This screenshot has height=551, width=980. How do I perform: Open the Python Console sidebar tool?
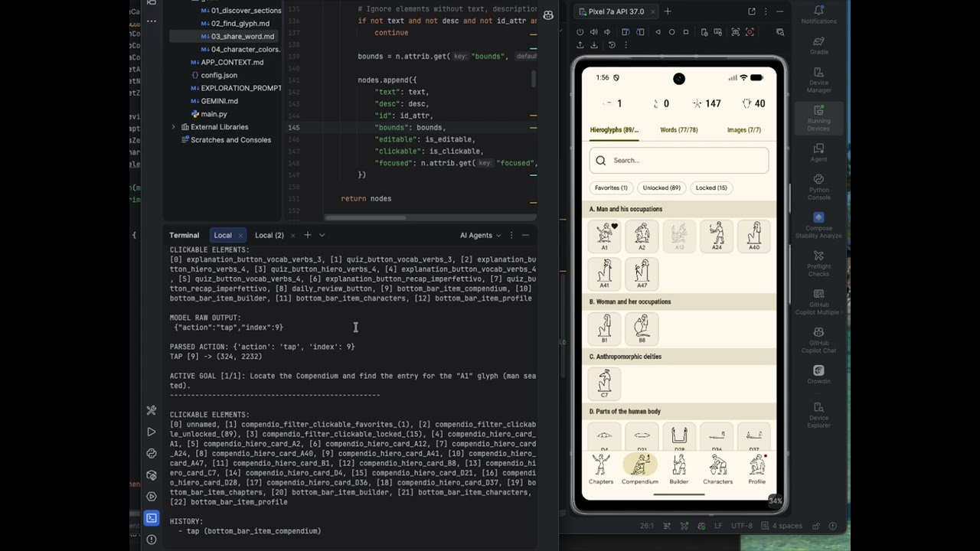click(818, 187)
